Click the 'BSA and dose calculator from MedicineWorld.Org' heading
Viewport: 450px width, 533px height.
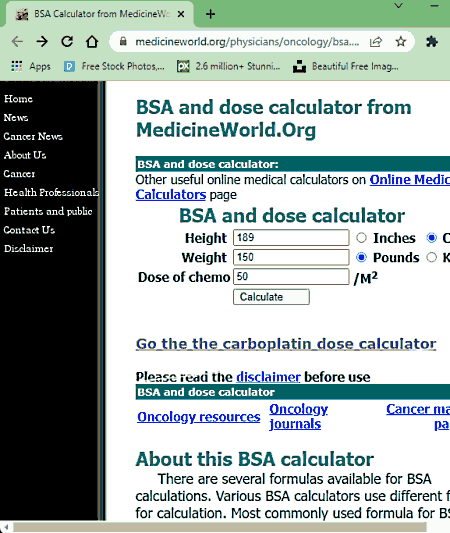pyautogui.click(x=274, y=119)
